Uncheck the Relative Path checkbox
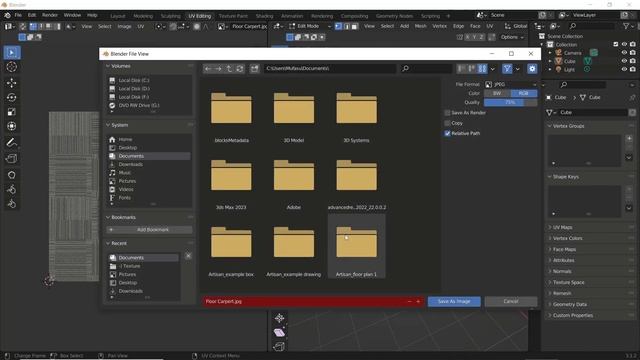Viewport: 640px width, 360px height. coord(447,133)
